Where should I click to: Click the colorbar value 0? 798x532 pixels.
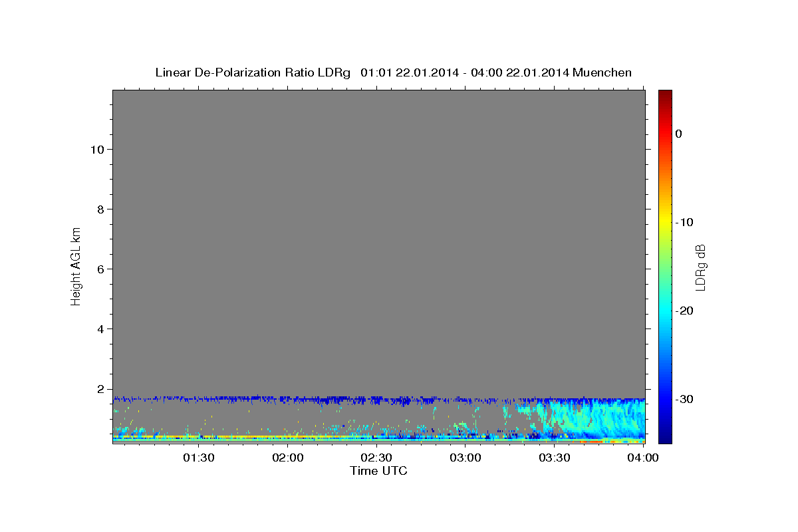tap(679, 134)
